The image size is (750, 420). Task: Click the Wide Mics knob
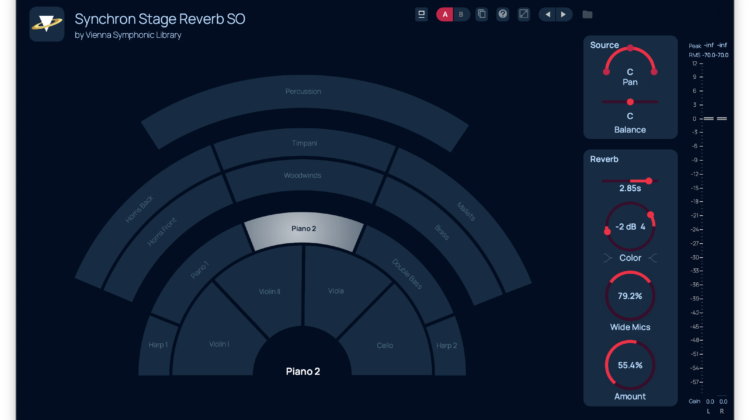[630, 296]
